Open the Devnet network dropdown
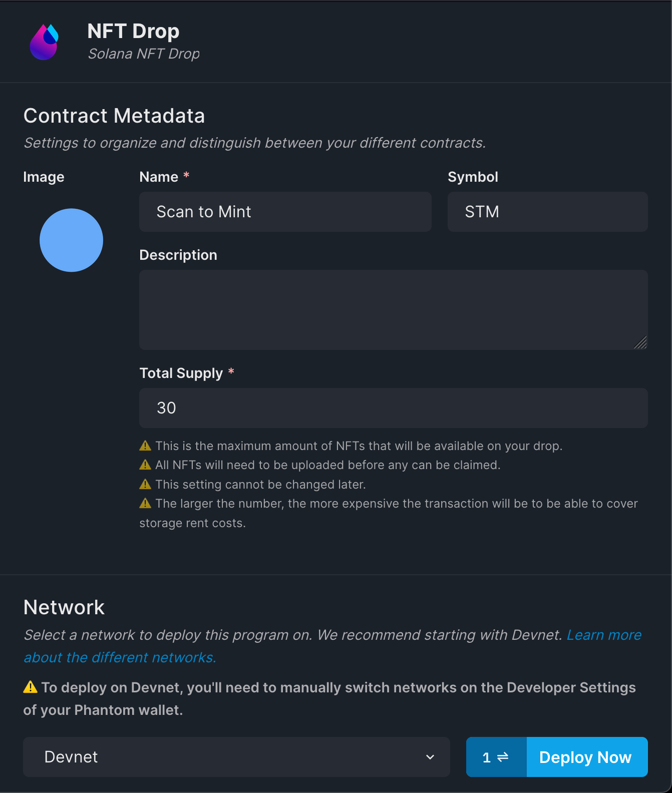 tap(236, 757)
